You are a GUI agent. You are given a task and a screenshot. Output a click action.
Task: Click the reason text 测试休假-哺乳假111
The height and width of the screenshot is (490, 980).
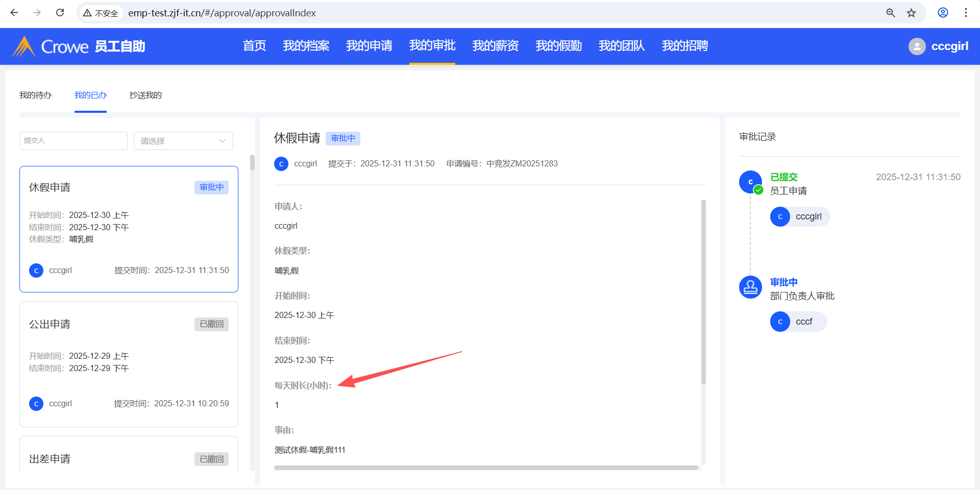310,450
